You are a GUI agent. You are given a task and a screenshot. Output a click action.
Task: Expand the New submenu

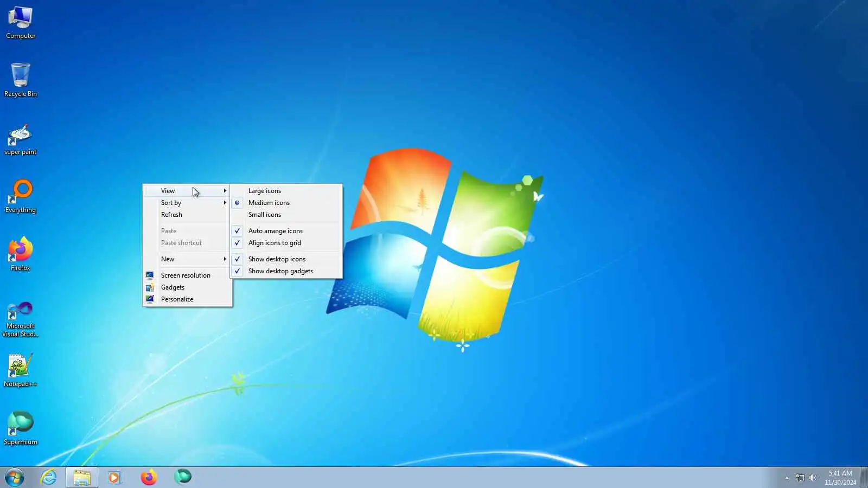click(x=187, y=259)
